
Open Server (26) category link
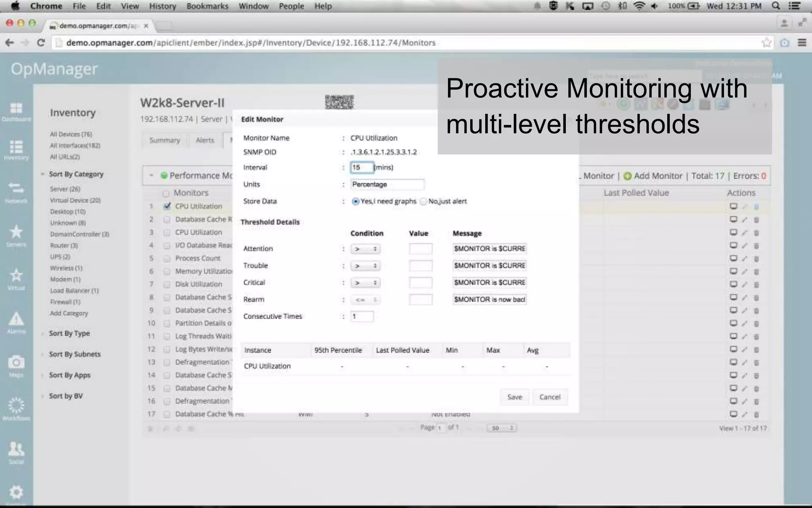[x=65, y=189]
